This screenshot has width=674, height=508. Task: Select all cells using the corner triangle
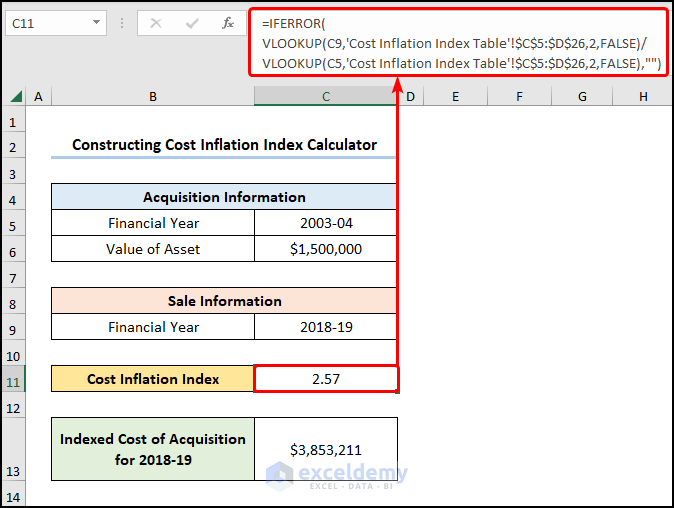[17, 96]
